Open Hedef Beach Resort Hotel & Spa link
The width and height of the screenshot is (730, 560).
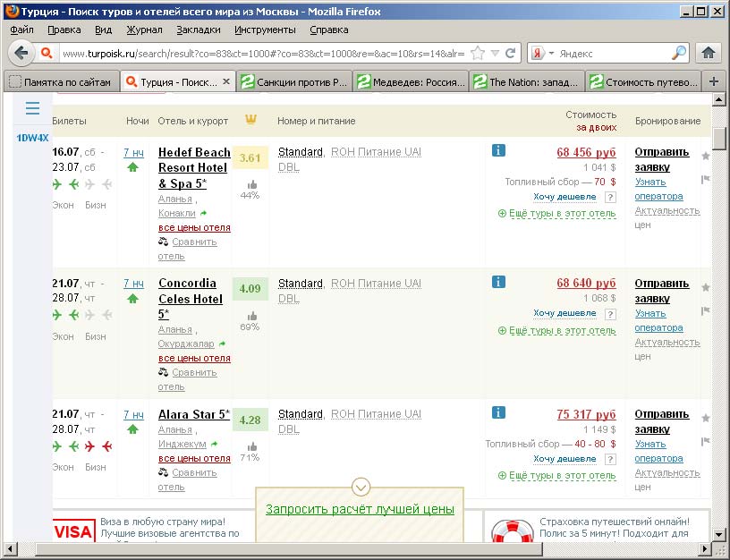tap(194, 167)
